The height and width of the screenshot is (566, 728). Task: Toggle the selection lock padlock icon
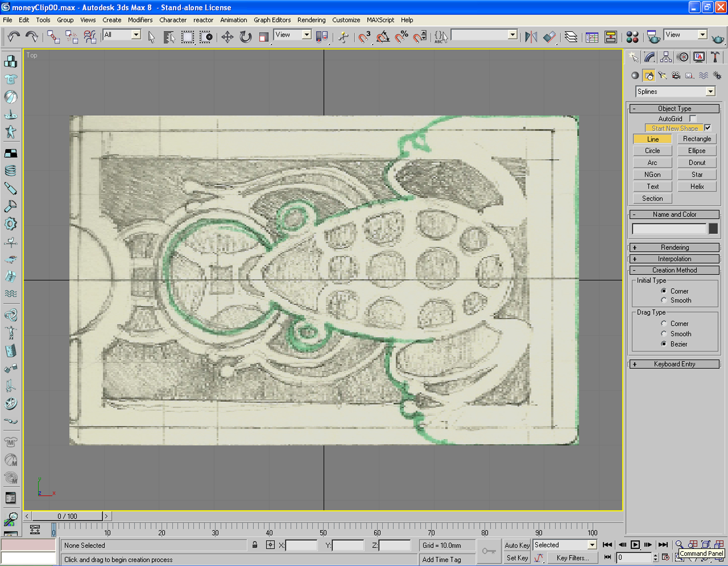tap(255, 545)
